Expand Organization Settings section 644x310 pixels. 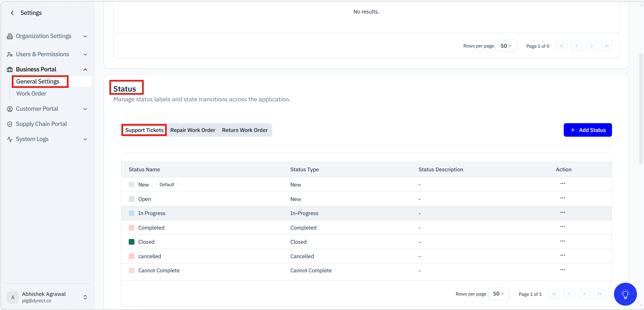click(85, 36)
